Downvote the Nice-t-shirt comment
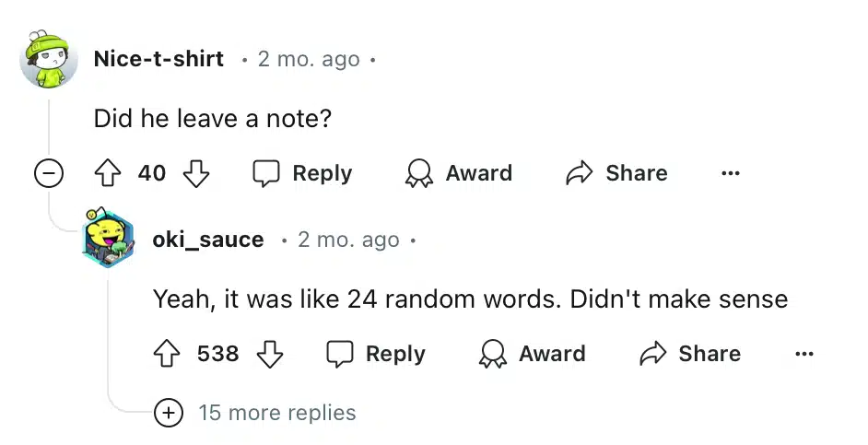The width and height of the screenshot is (868, 445). [196, 173]
